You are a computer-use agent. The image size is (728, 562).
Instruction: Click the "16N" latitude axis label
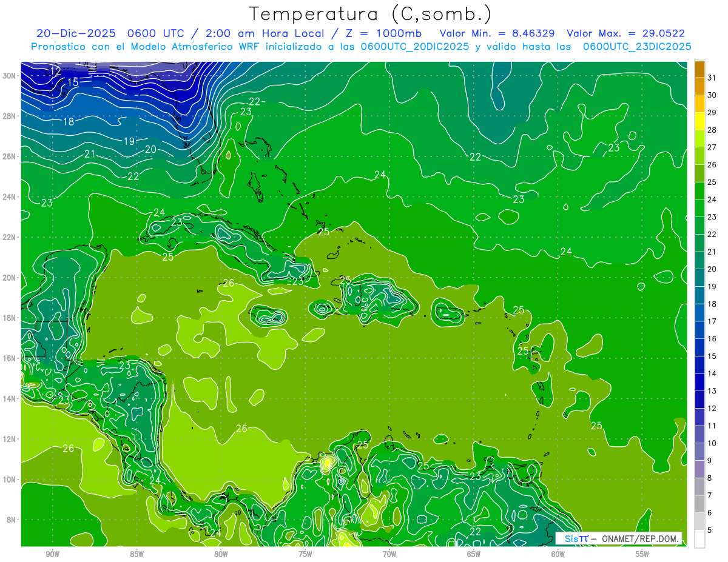coord(9,358)
